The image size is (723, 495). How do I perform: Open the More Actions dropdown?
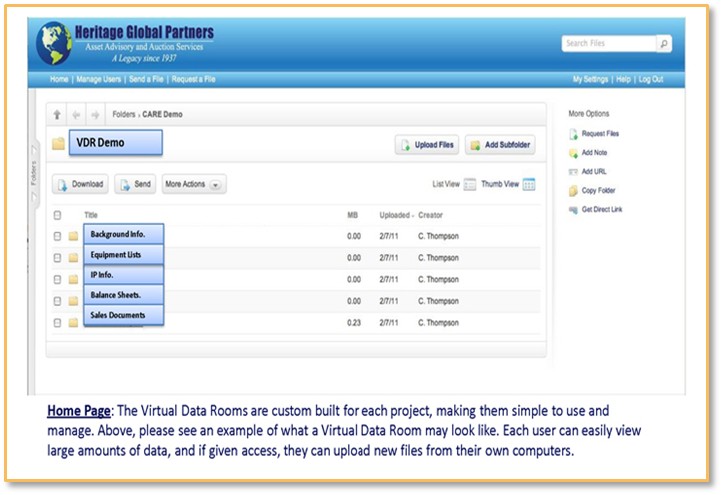coord(194,184)
